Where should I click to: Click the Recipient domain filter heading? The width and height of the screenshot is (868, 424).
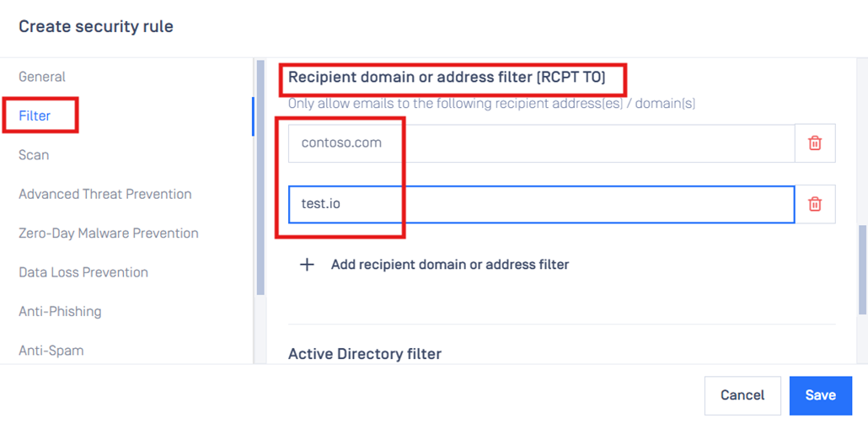point(447,78)
